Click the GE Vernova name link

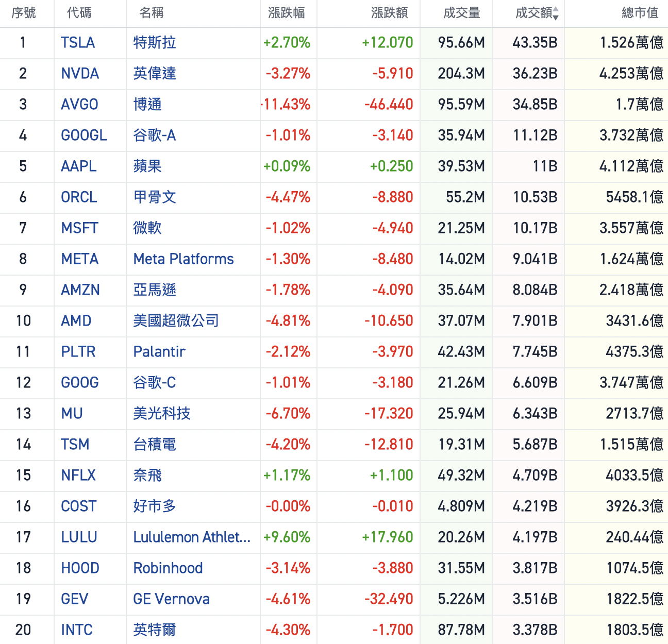pyautogui.click(x=171, y=599)
